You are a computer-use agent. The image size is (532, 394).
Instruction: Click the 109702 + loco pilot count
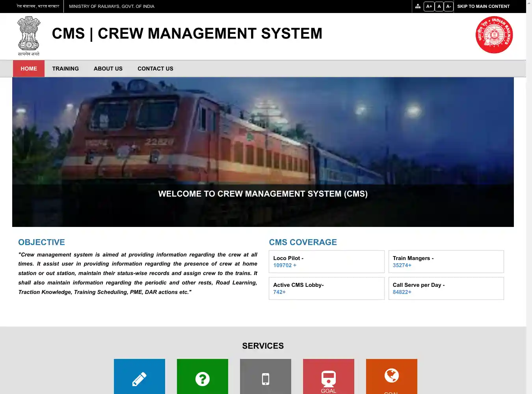click(x=285, y=265)
